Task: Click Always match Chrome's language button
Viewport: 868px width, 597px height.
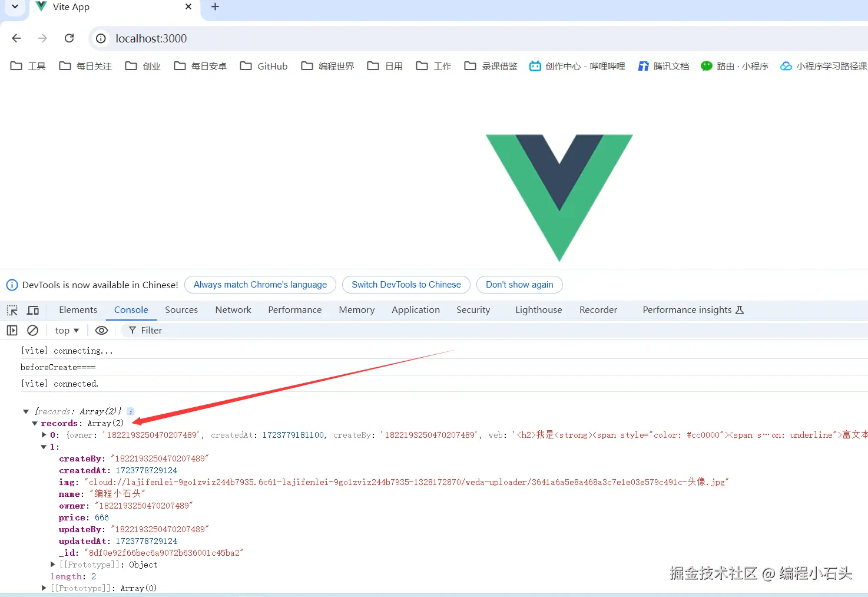Action: point(260,285)
